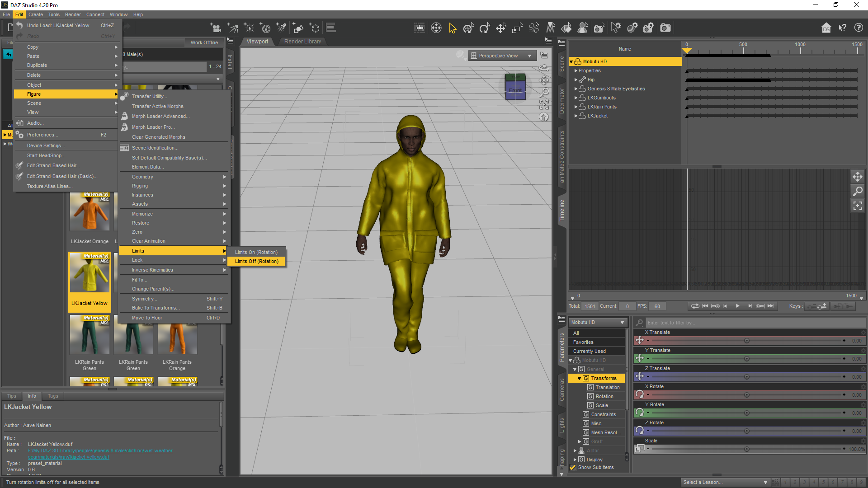
Task: Select the Universal tool
Action: pyautogui.click(x=468, y=28)
